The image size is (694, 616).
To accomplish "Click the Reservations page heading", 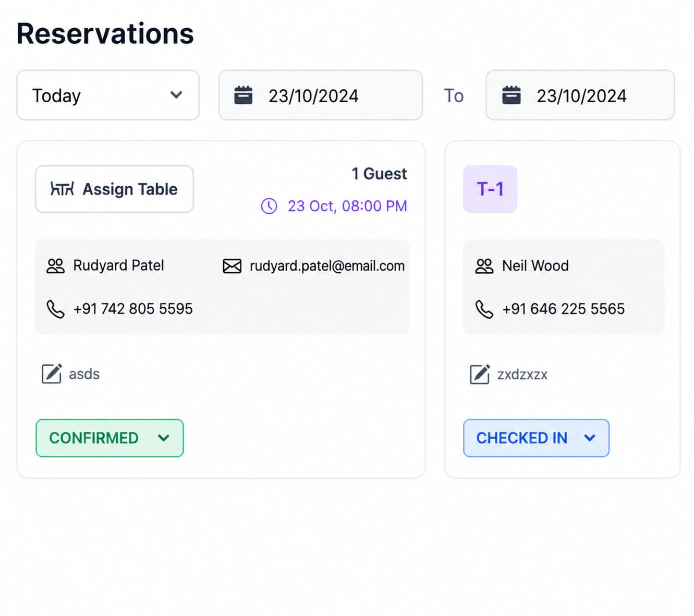I will point(105,34).
